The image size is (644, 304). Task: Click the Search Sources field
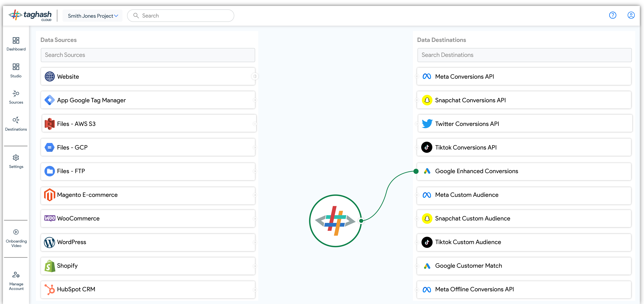coord(148,55)
